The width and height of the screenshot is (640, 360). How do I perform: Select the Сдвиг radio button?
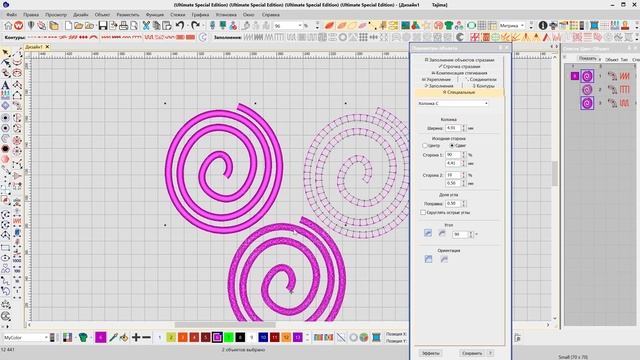click(x=451, y=145)
